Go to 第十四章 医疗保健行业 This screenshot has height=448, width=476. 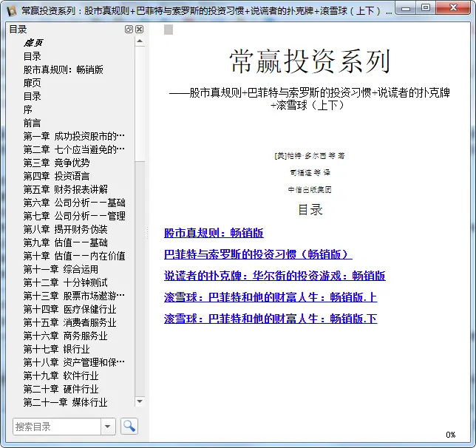point(69,309)
